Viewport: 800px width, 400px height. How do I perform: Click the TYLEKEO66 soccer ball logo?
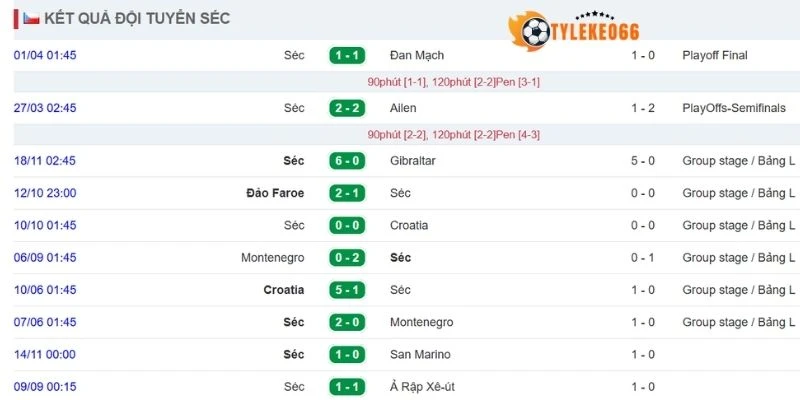[x=534, y=31]
